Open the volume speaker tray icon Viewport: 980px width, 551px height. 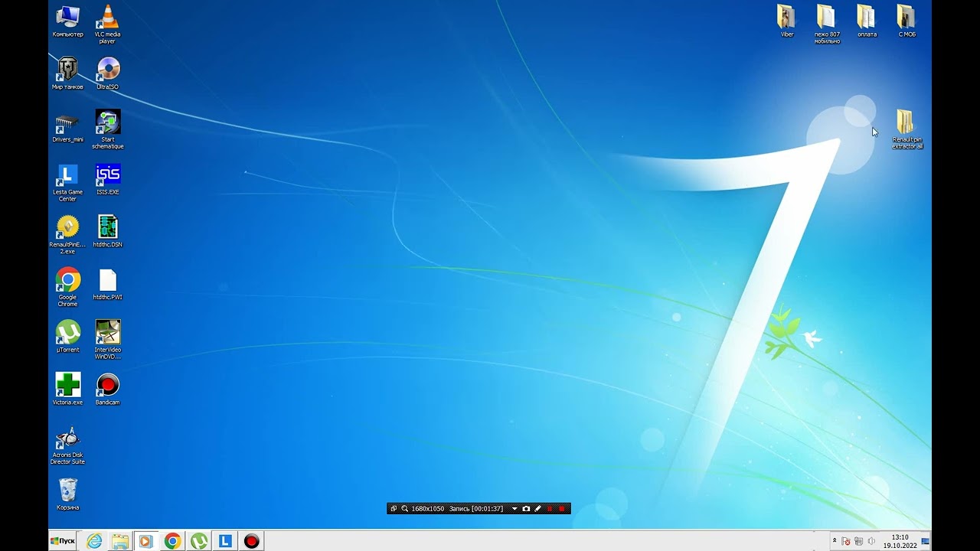coord(871,541)
